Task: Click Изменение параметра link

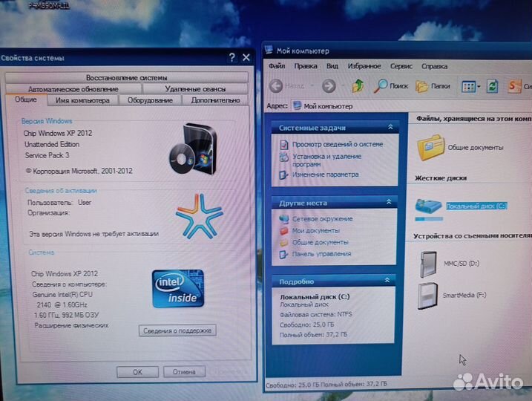Action: (x=326, y=175)
